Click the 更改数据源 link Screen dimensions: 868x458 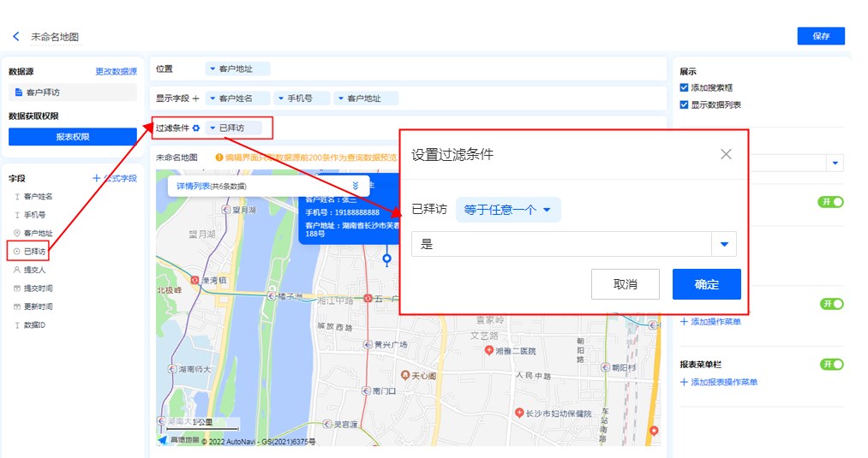coord(116,71)
